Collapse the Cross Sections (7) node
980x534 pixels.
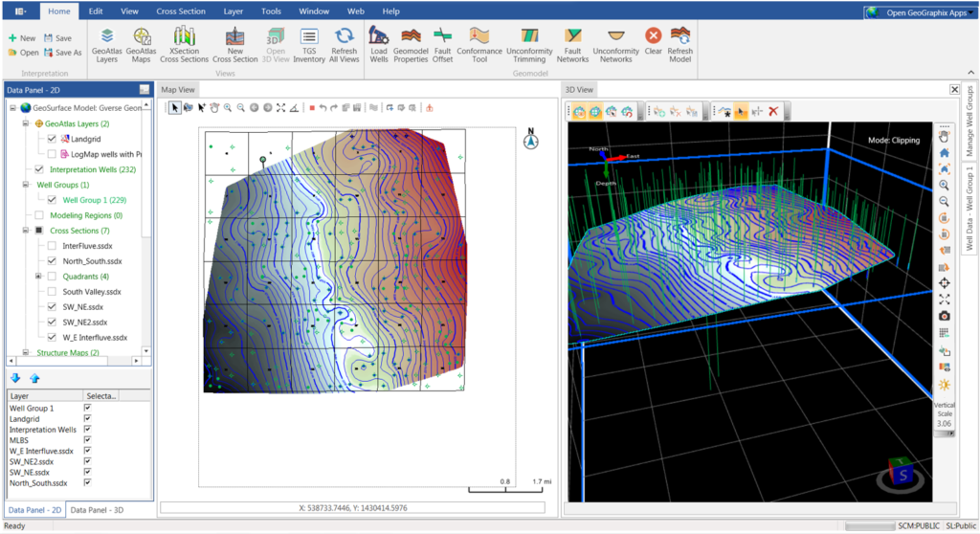pos(26,230)
